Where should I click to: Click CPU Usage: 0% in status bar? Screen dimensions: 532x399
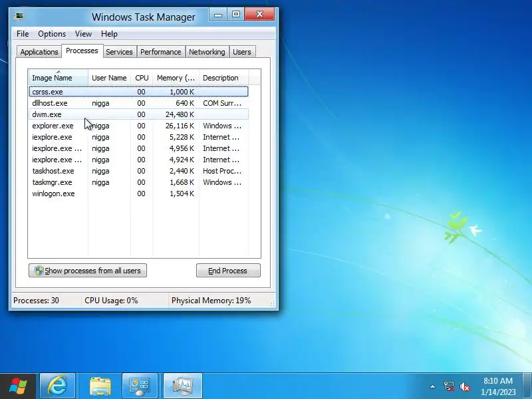(x=111, y=301)
